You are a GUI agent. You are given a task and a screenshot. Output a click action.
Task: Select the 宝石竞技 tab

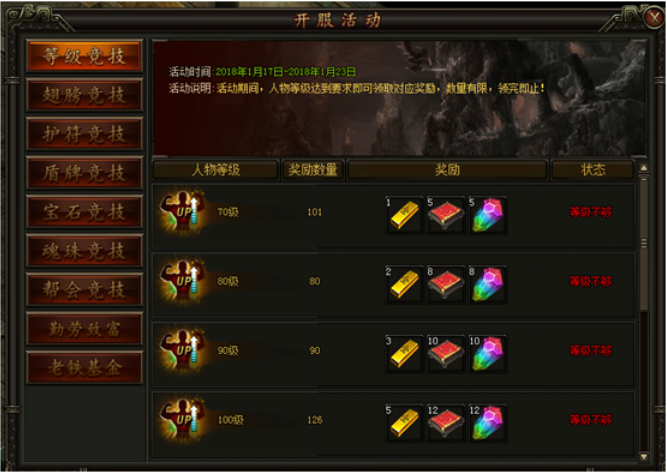point(84,212)
